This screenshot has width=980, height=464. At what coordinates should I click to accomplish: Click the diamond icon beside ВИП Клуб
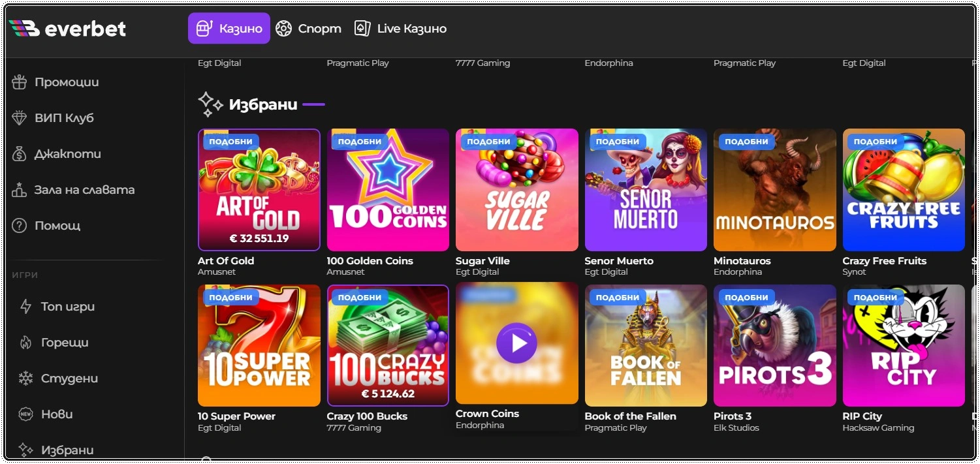click(x=20, y=118)
